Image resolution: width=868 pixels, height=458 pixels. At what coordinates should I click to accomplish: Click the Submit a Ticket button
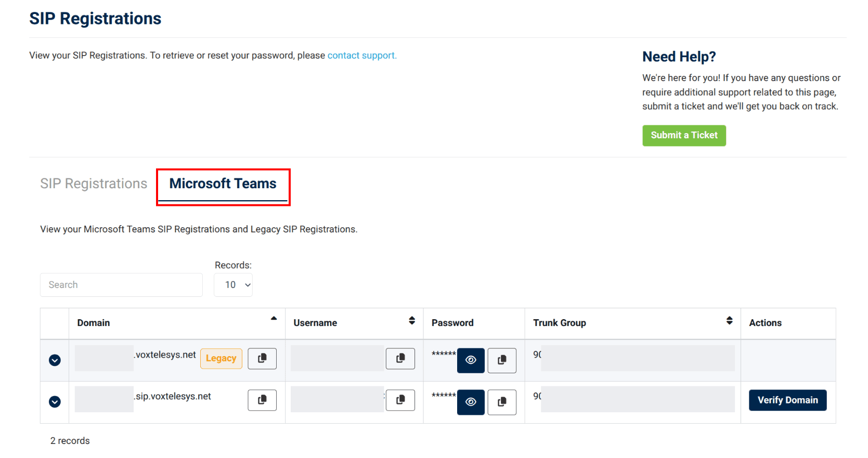[x=684, y=135]
